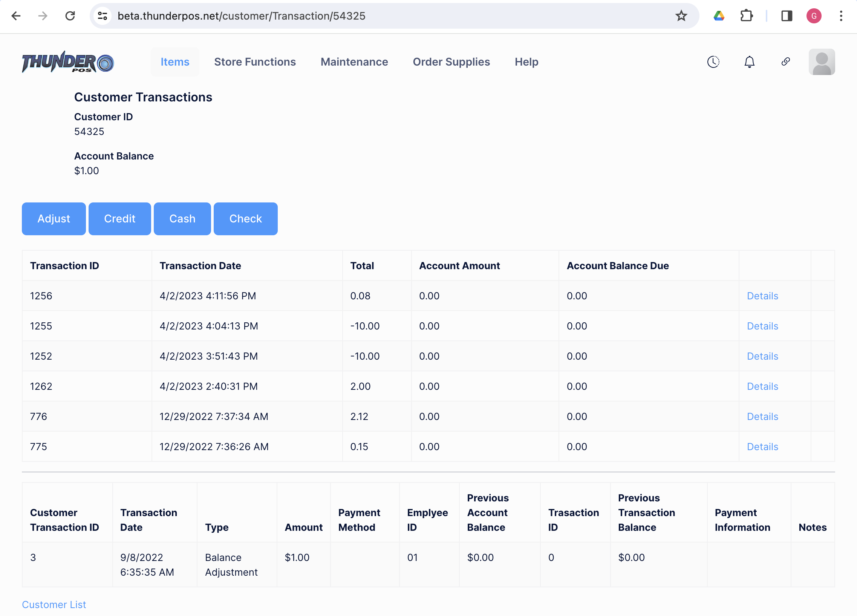Open the Customer List link
Viewport: 857px width, 616px height.
(54, 604)
